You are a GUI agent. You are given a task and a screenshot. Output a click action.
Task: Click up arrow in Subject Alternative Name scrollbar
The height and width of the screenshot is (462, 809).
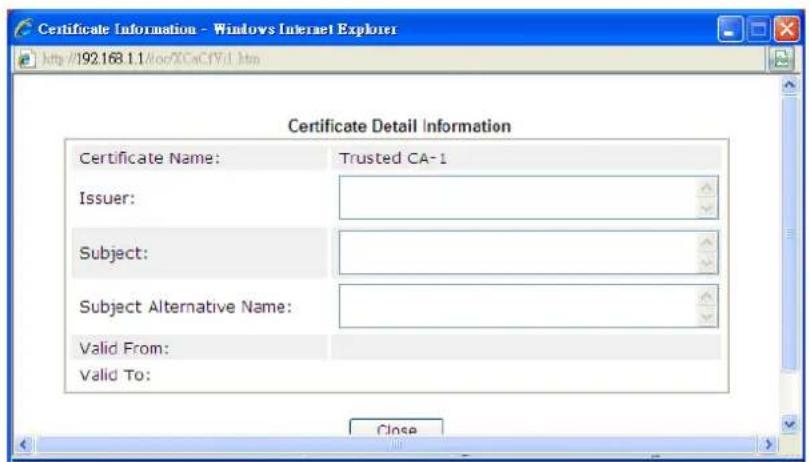click(x=707, y=296)
